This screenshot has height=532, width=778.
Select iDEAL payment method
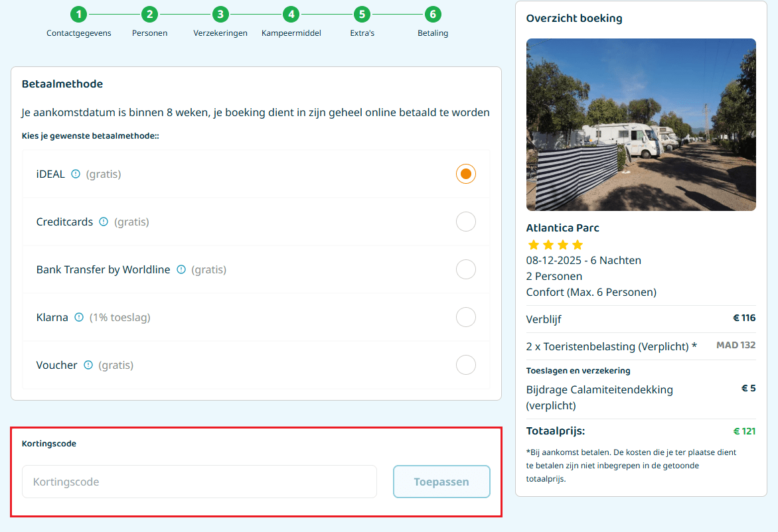pyautogui.click(x=466, y=173)
